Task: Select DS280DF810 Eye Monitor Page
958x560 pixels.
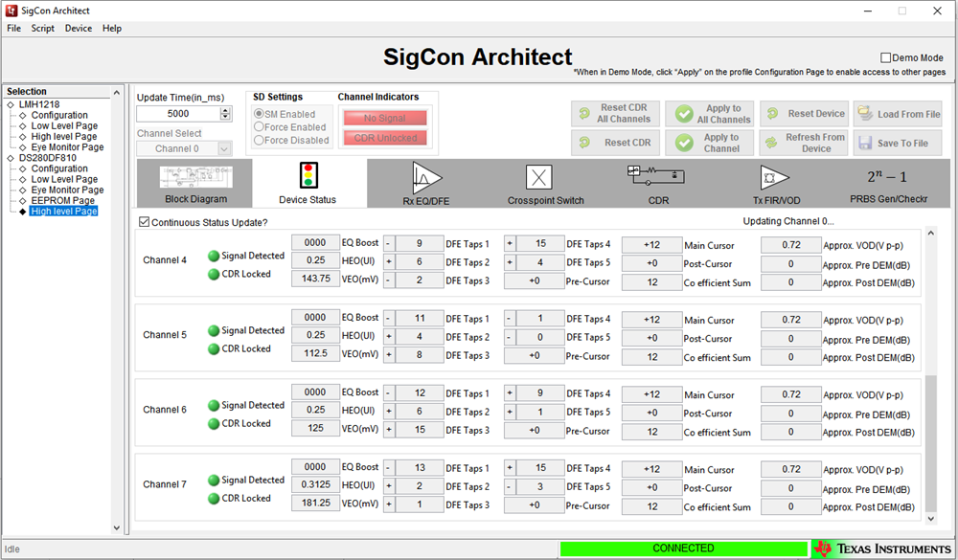Action: point(67,190)
